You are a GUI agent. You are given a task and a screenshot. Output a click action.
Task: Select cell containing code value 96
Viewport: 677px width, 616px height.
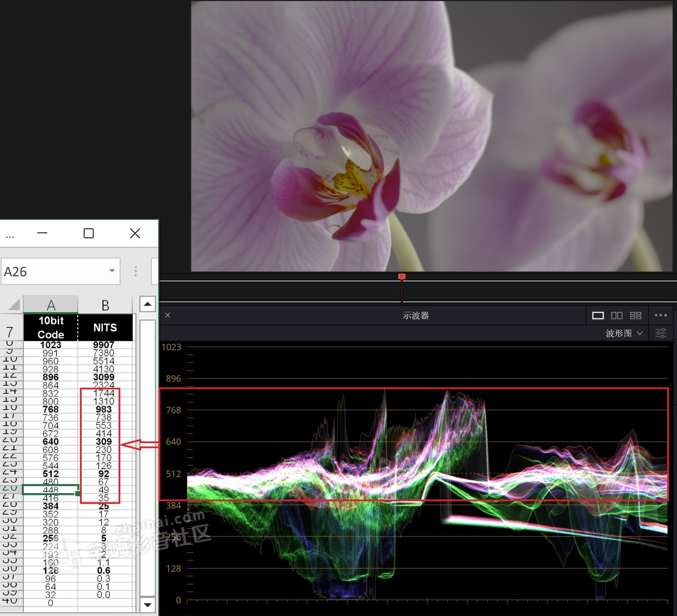click(x=51, y=579)
